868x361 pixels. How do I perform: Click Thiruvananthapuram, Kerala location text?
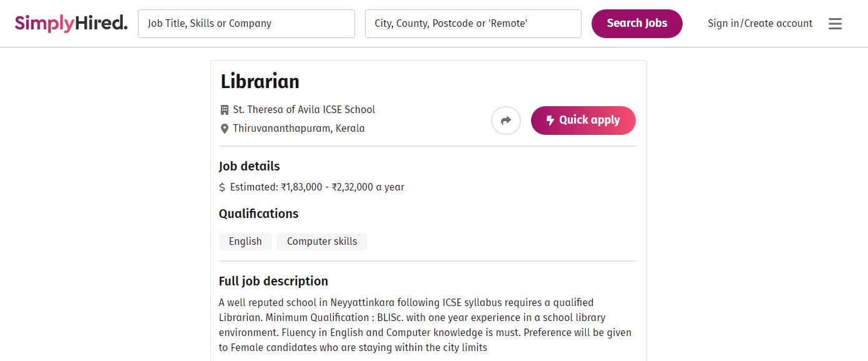pos(299,129)
